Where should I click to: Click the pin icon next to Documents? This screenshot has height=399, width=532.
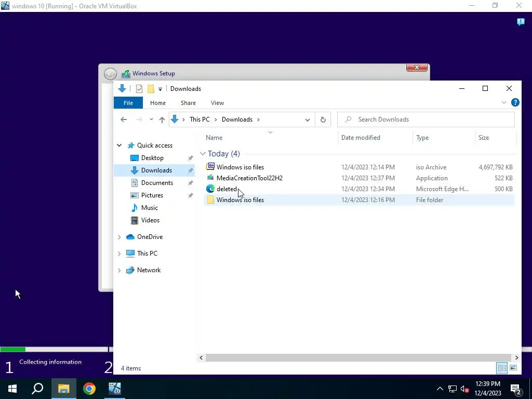190,183
